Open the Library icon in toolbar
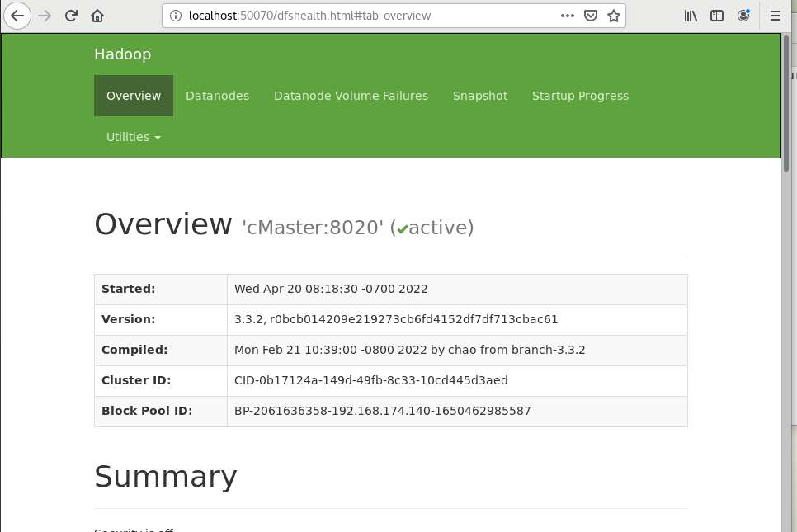Image resolution: width=797 pixels, height=532 pixels. tap(691, 16)
